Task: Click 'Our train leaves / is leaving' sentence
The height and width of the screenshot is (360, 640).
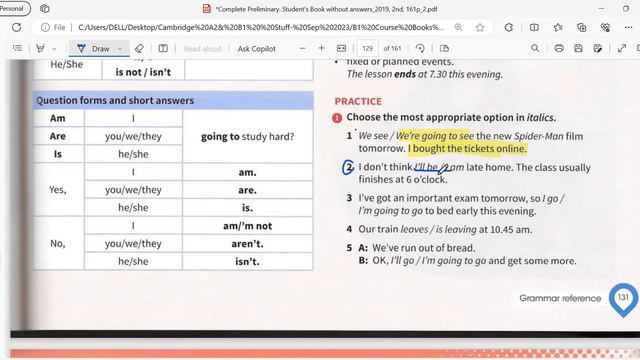Action: [445, 229]
